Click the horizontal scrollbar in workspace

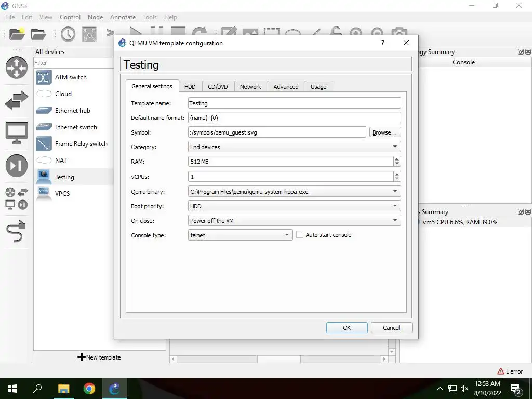tap(278, 359)
